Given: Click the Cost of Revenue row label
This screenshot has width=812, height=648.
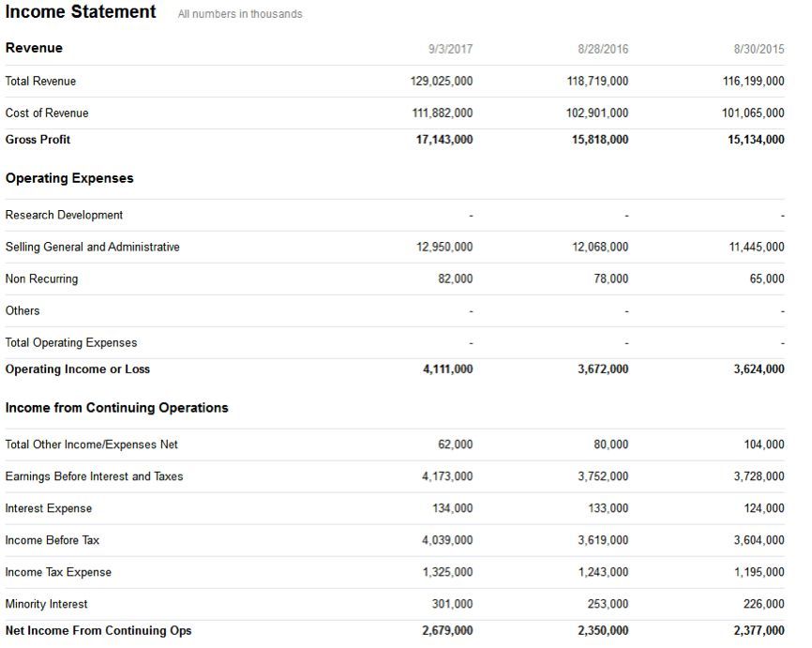Looking at the screenshot, I should (x=47, y=113).
